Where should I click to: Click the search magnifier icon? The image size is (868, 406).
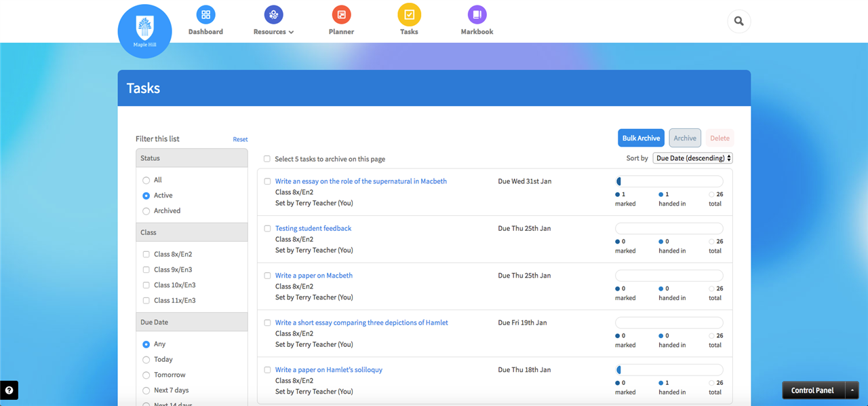(x=738, y=22)
